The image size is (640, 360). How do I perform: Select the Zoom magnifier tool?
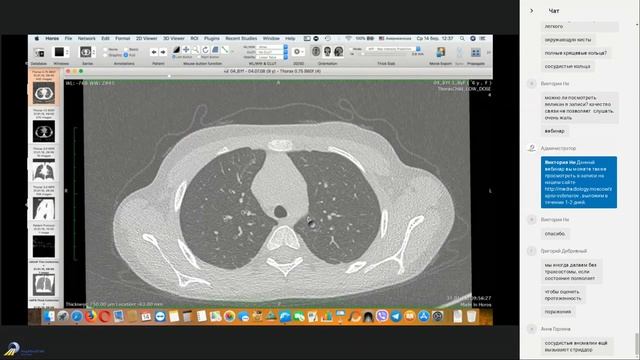coord(196,50)
